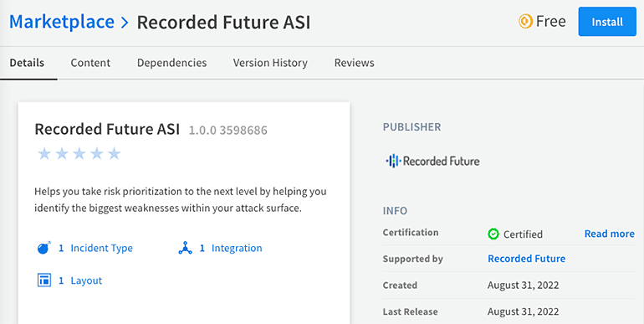Click the fifth rating star

click(115, 154)
